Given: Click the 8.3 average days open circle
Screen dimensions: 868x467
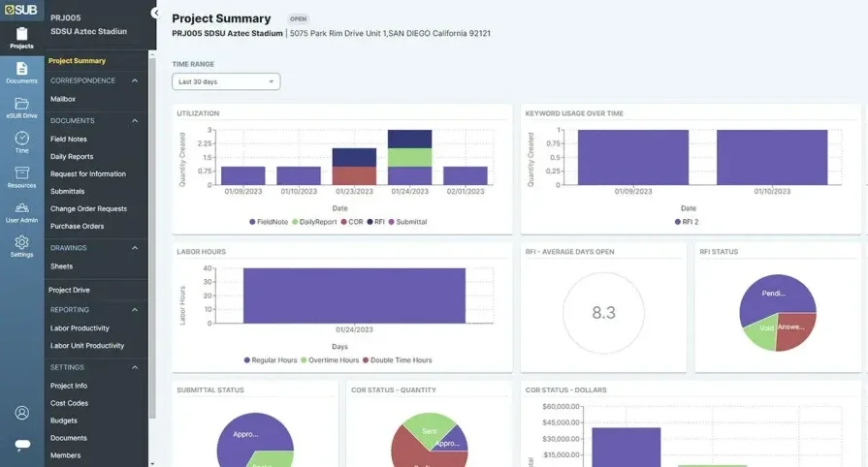Looking at the screenshot, I should (x=603, y=313).
